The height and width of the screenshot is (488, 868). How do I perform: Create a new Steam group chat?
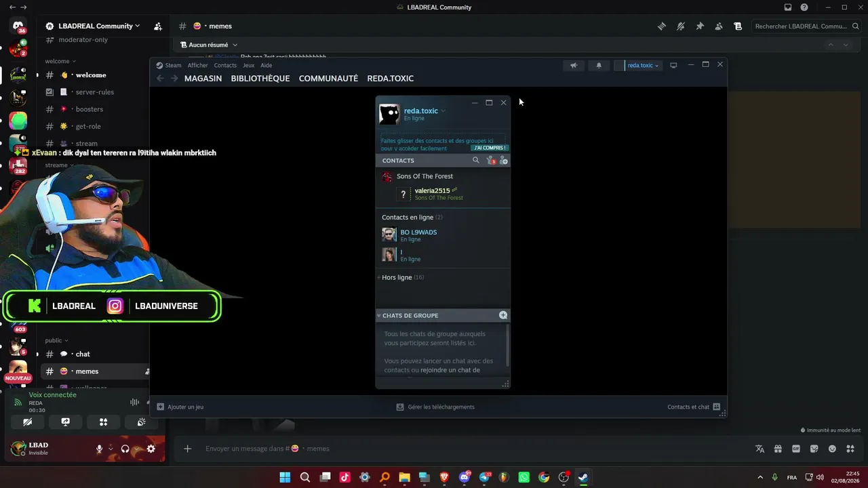point(503,315)
